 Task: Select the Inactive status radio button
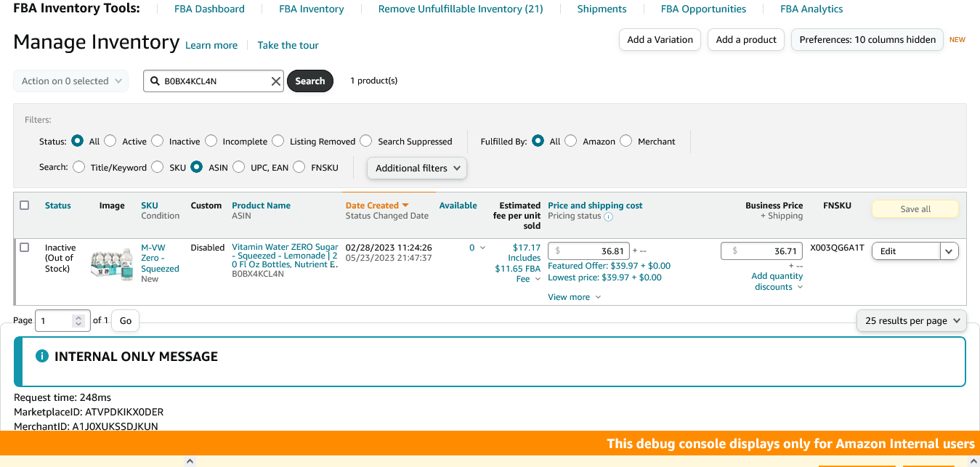158,141
